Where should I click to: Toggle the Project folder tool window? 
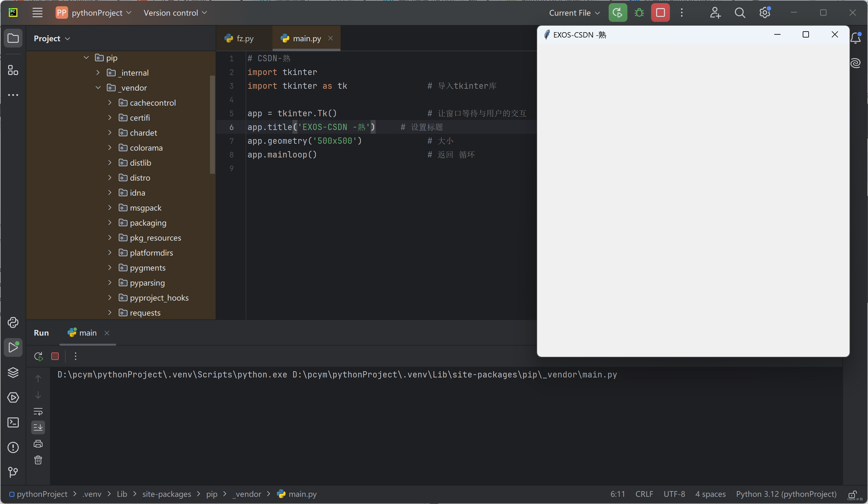pos(13,38)
